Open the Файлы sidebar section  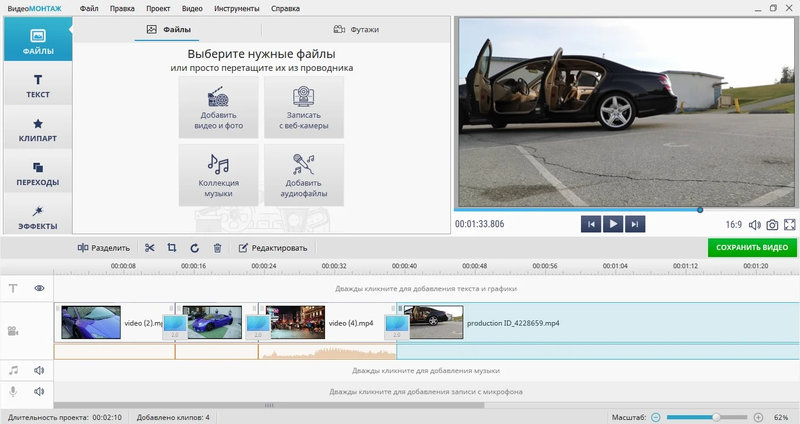(38, 40)
